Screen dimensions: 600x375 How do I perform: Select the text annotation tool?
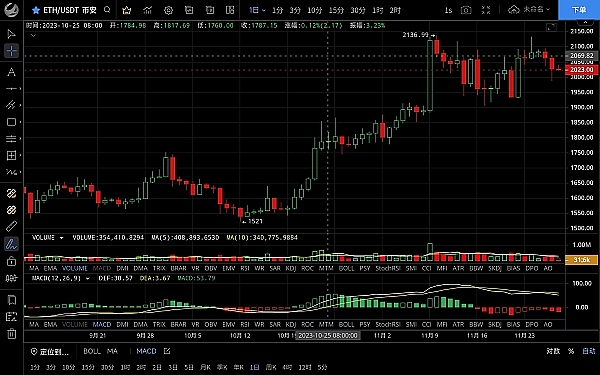click(x=11, y=72)
